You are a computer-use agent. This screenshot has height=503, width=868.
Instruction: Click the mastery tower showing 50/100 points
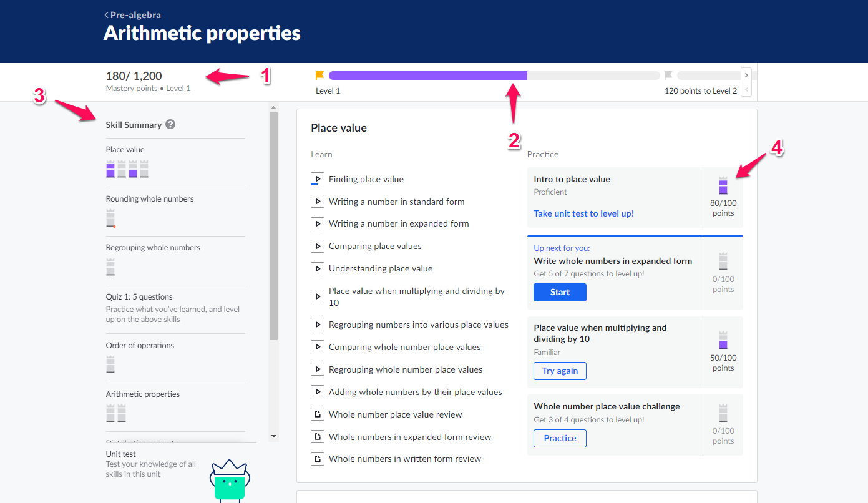(x=723, y=340)
